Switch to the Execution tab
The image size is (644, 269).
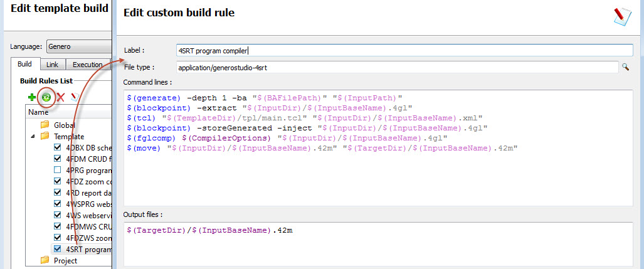pos(88,65)
